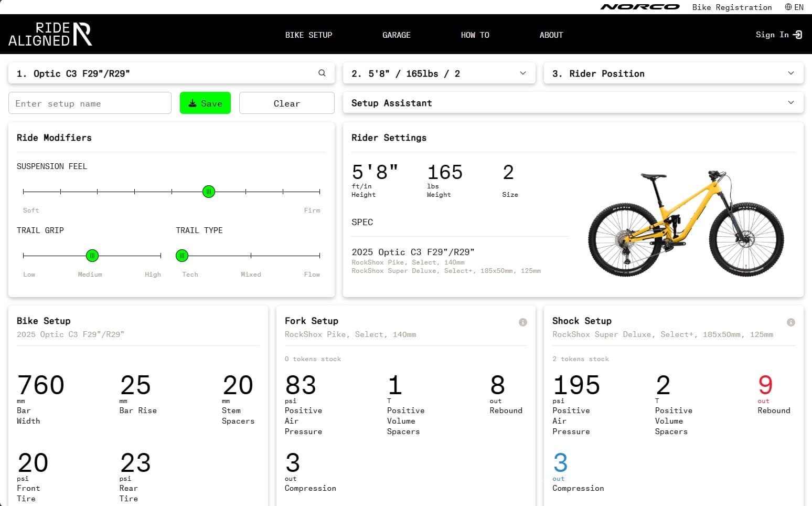The height and width of the screenshot is (506, 812).
Task: Focus the Enter setup name field
Action: click(90, 103)
